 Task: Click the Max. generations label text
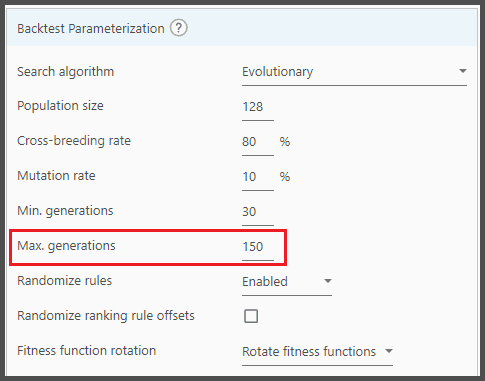pos(66,246)
